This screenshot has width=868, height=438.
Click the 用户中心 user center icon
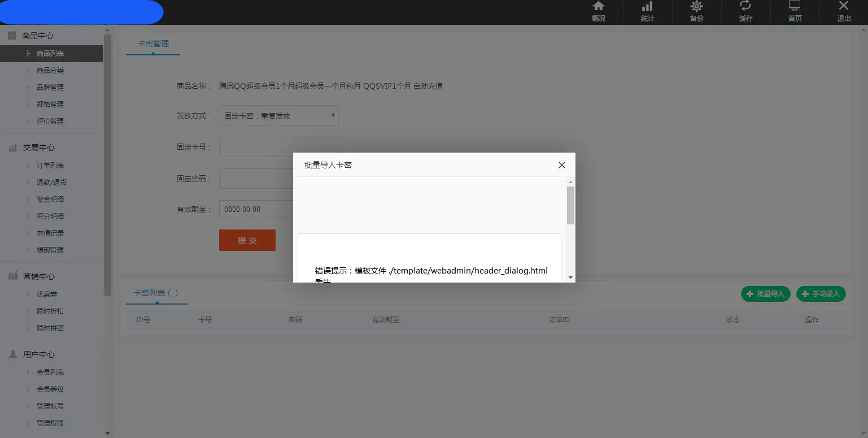tap(12, 354)
